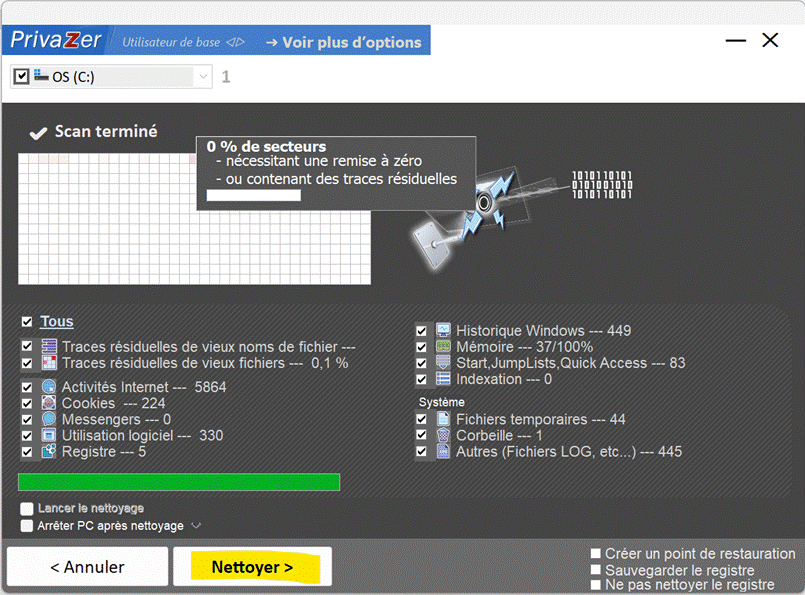Image resolution: width=805 pixels, height=595 pixels.
Task: Click the Start, JumpLists, Quick Access icon
Action: (443, 362)
